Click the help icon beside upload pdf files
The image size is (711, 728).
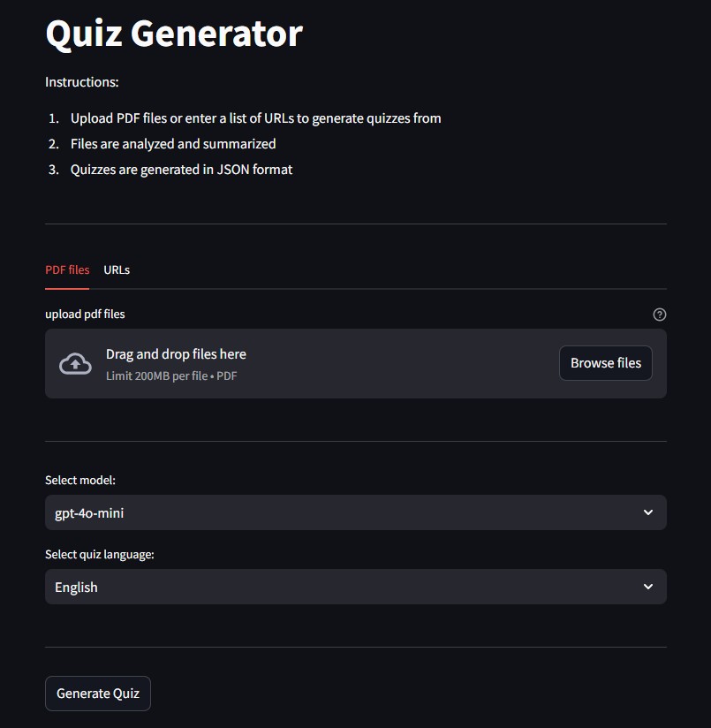click(x=659, y=315)
